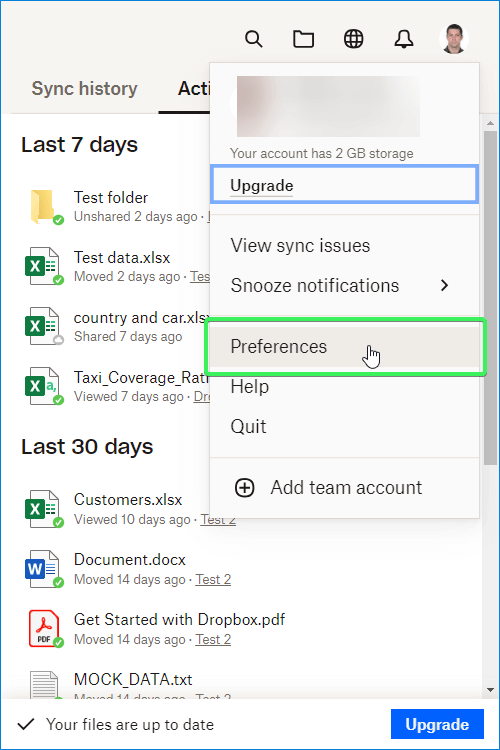Click the Document.docx Word icon
This screenshot has height=750, width=500.
(44, 569)
